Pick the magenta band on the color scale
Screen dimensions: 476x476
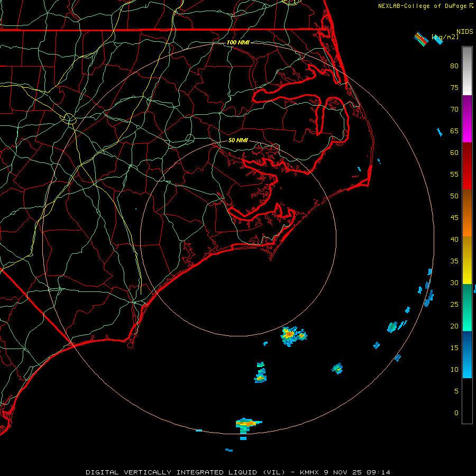(467, 119)
